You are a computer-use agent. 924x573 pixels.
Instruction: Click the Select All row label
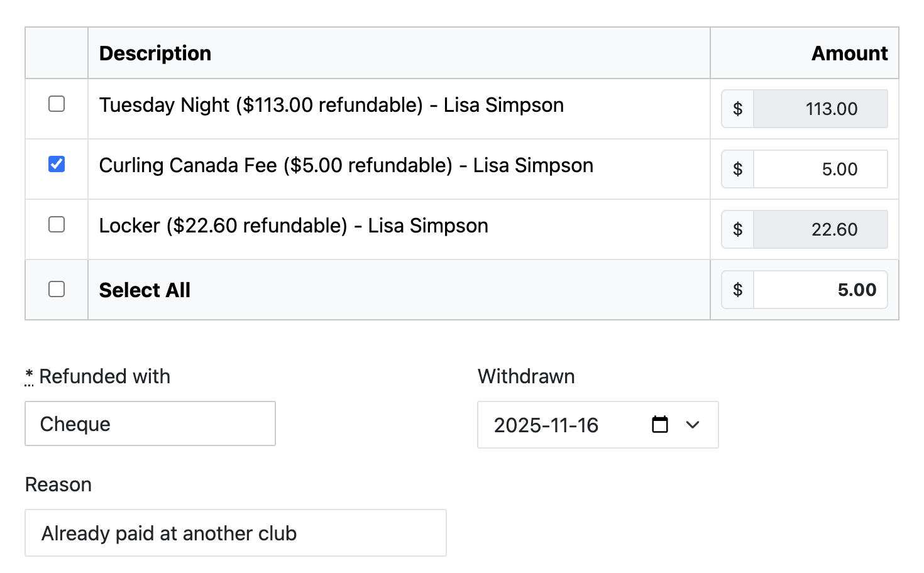click(x=145, y=290)
